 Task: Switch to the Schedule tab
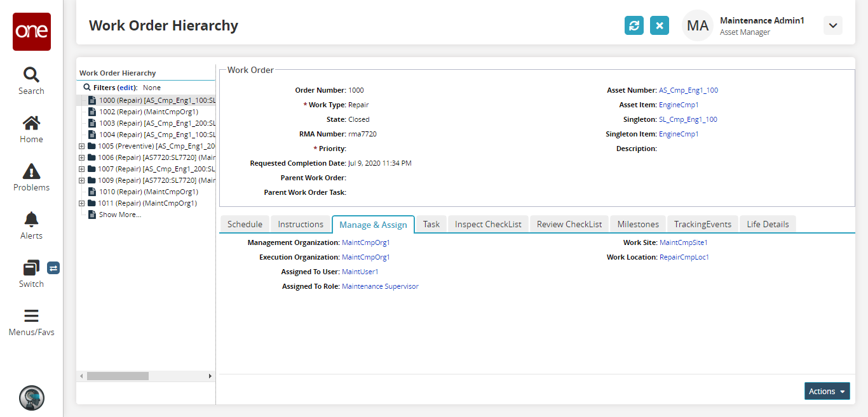[245, 224]
